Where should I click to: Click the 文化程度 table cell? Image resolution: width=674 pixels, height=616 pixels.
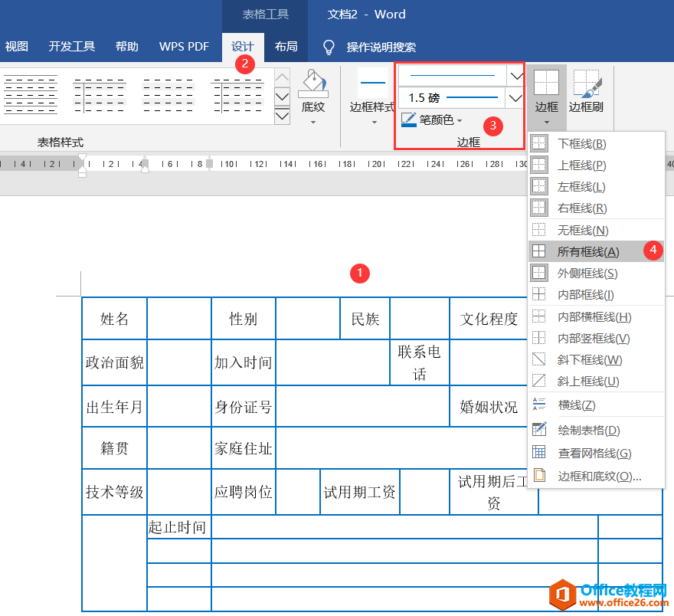[489, 319]
